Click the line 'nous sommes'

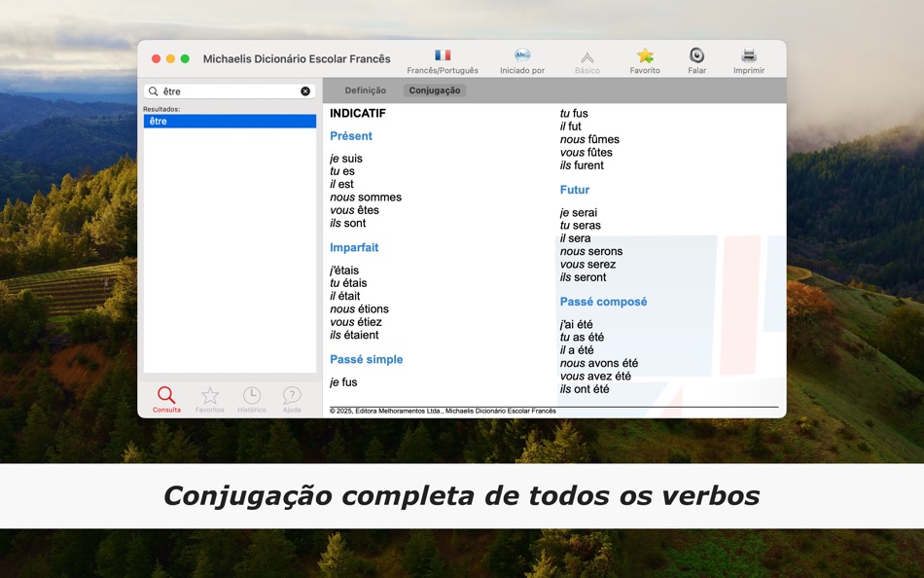[x=366, y=198]
